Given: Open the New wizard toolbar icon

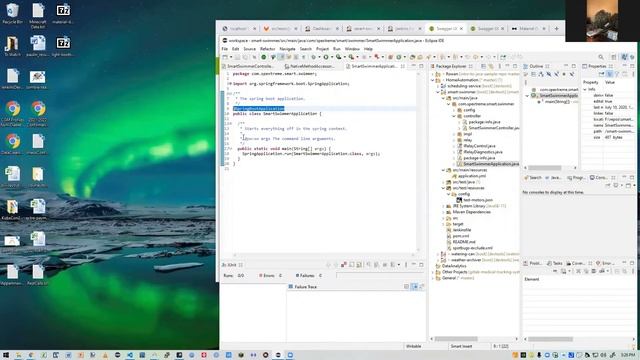Looking at the screenshot, I should pyautogui.click(x=225, y=57).
